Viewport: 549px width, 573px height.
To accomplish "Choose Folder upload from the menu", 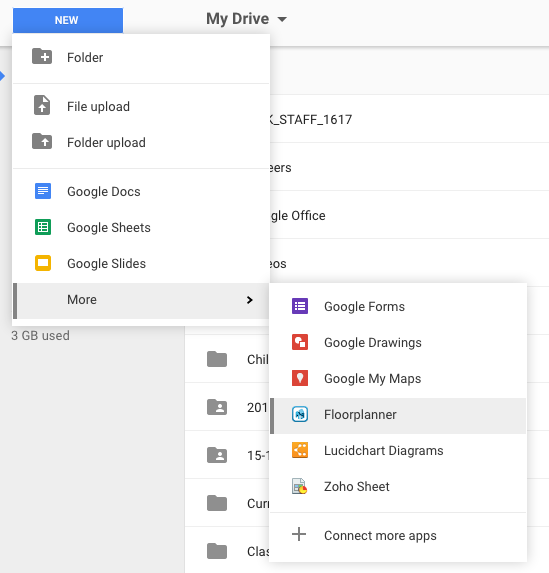I will pyautogui.click(x=141, y=142).
